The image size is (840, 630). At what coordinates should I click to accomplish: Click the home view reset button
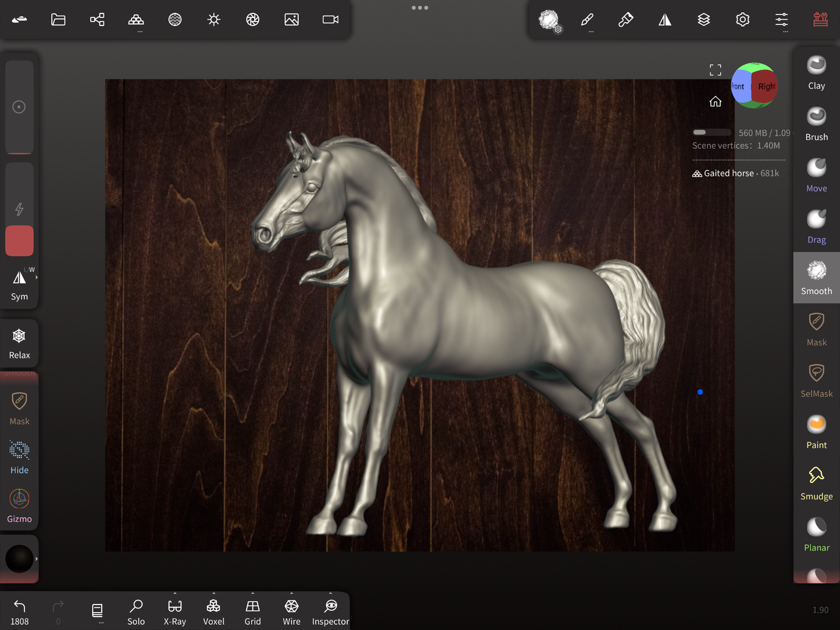click(x=715, y=102)
